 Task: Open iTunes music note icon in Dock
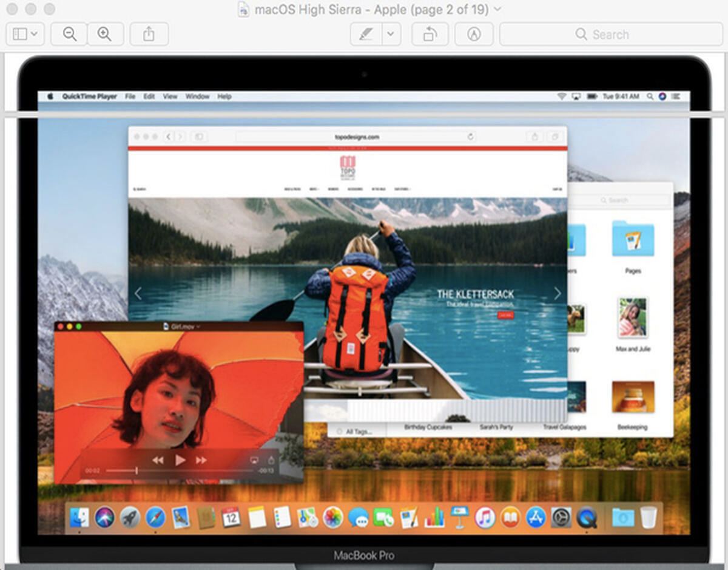click(x=485, y=517)
